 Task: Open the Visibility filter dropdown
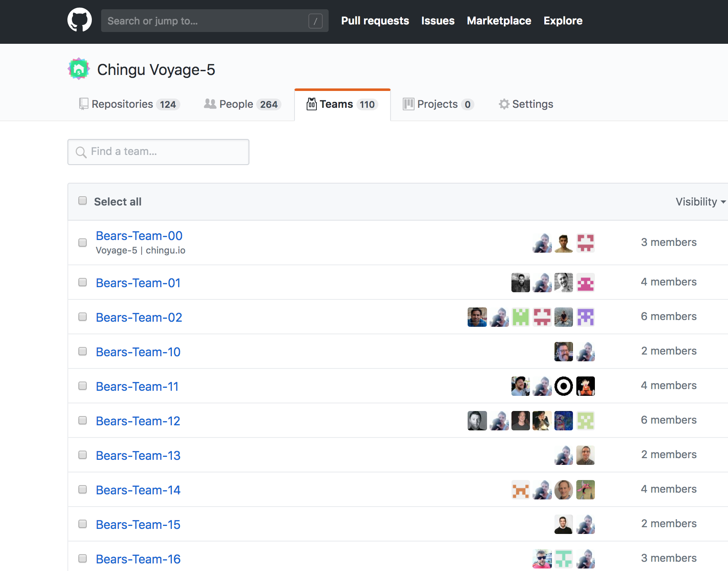(701, 202)
